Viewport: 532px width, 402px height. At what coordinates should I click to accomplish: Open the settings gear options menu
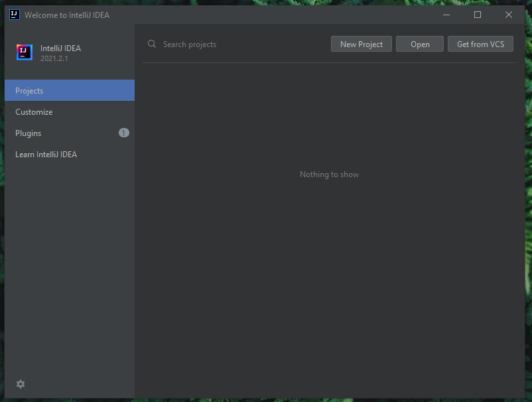point(21,384)
